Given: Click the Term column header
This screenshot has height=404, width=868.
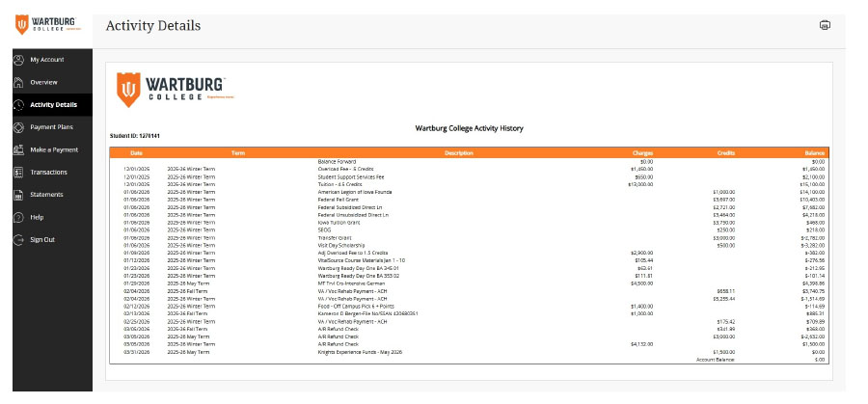Looking at the screenshot, I should (238, 152).
